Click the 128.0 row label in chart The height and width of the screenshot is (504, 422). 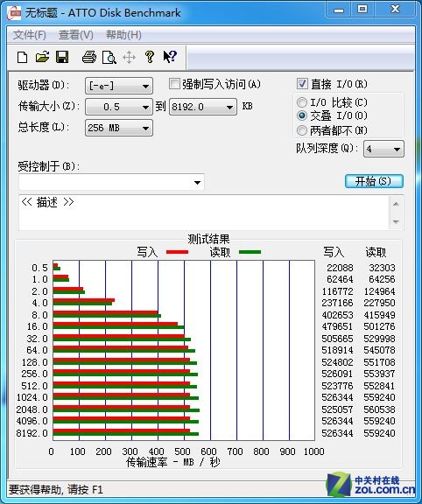[35, 362]
